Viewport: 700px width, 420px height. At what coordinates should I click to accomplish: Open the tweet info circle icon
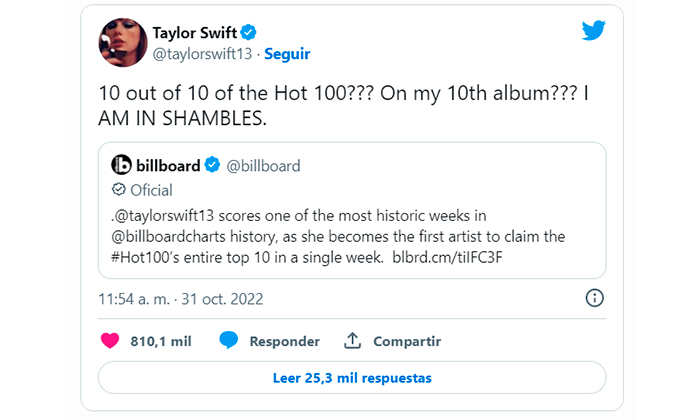(x=594, y=298)
